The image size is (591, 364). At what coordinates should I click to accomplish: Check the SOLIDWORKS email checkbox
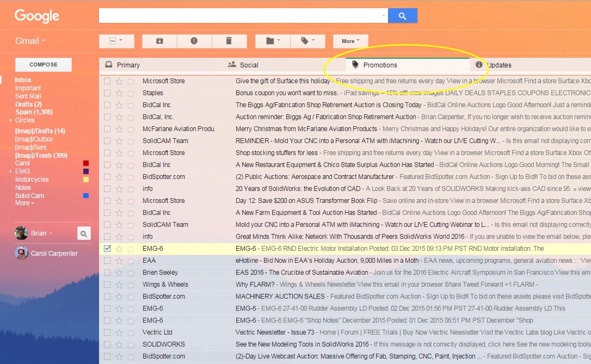[107, 344]
